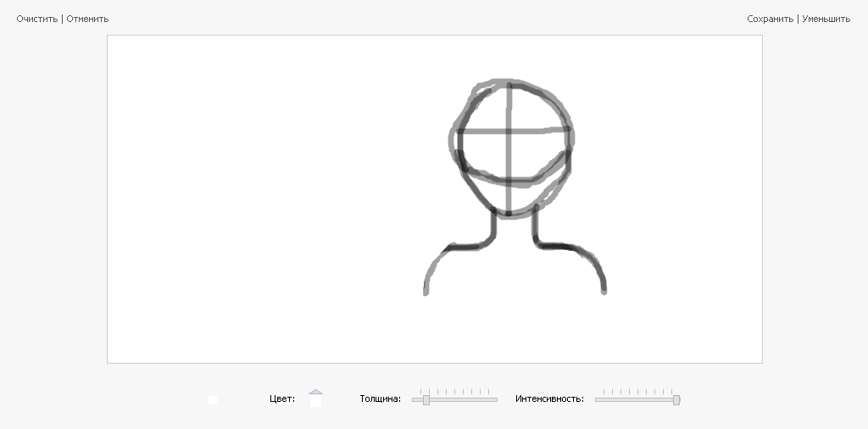This screenshot has width=868, height=429.
Task: Click the middle of Толщина slider track
Action: (x=455, y=399)
